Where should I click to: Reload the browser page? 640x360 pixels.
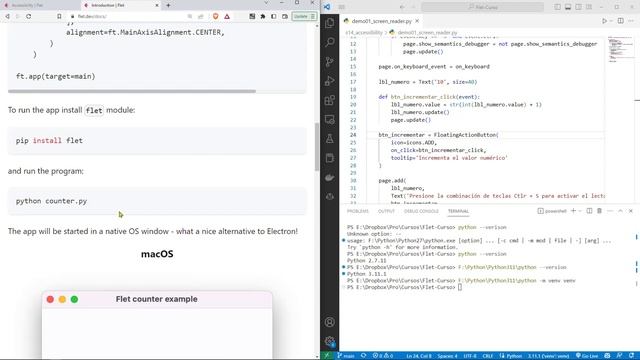29,16
